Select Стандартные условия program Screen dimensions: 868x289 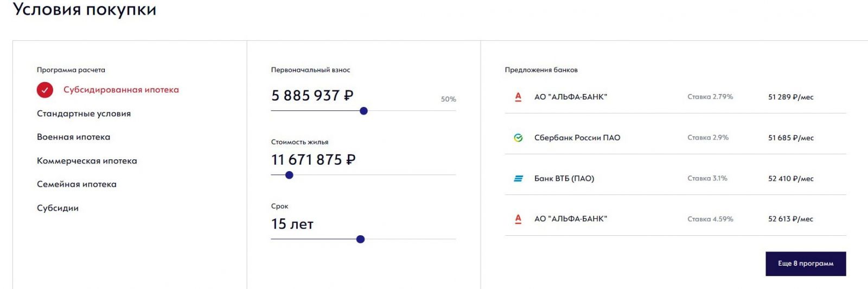click(x=84, y=114)
